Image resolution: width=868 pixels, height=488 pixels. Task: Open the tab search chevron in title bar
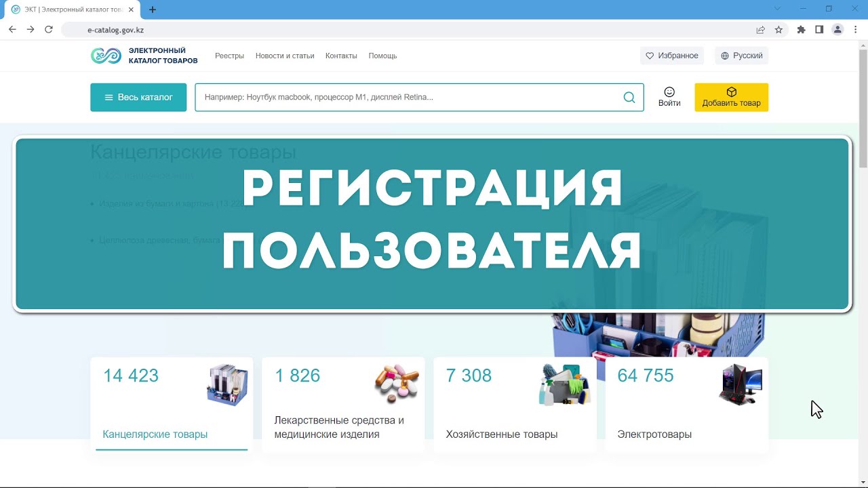[x=777, y=9]
